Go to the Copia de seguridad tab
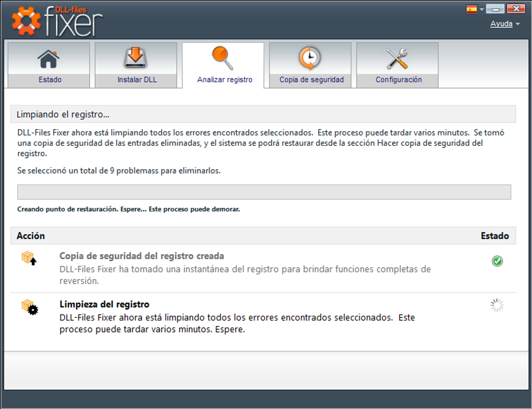 click(310, 65)
